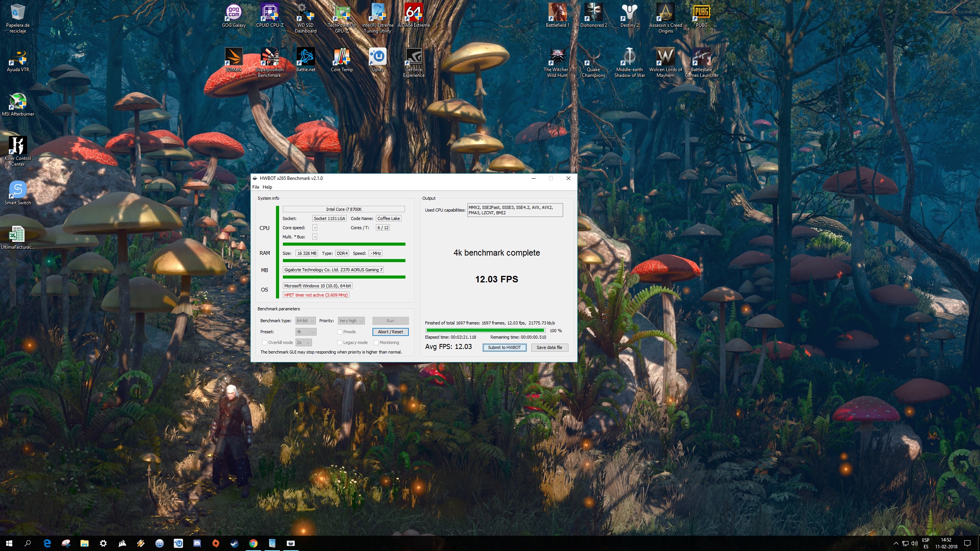Select the Battlefield 1 game shortcut
The width and height of the screenshot is (980, 551).
coord(557,16)
